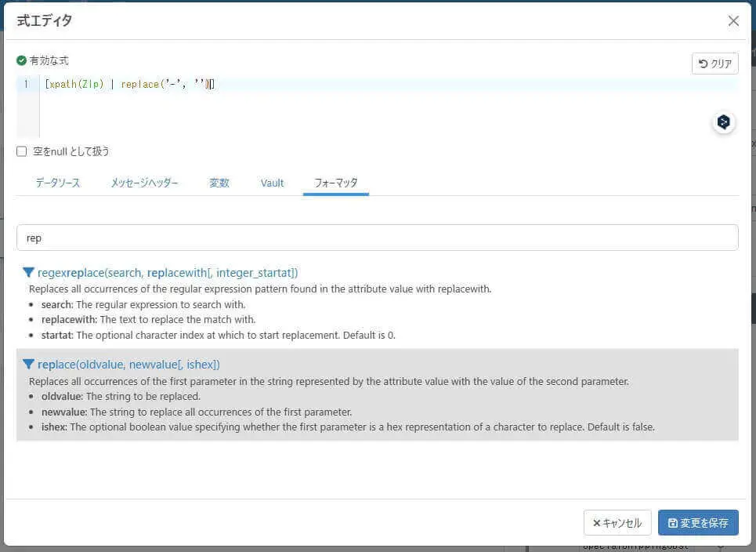
Task: Close the 式エディタ dialog with the X
Action: click(733, 20)
